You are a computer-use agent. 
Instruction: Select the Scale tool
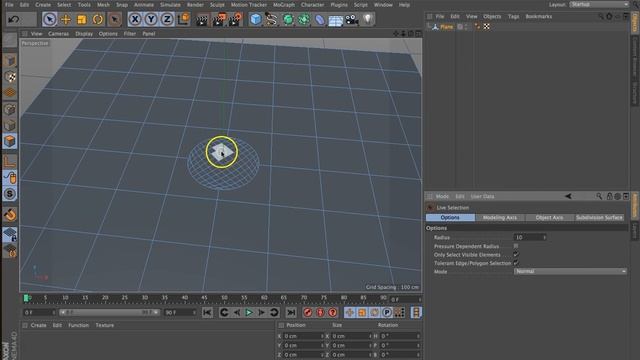coord(82,19)
